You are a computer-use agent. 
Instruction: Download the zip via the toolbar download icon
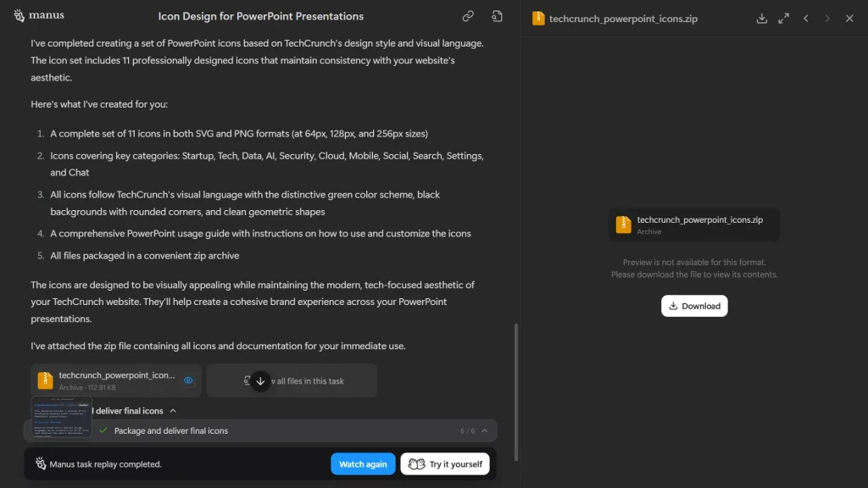point(759,17)
